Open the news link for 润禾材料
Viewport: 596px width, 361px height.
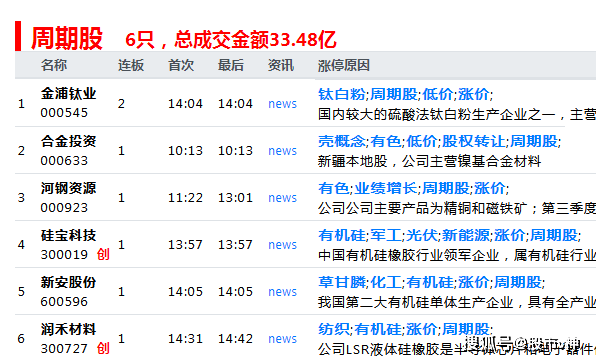[x=282, y=339]
